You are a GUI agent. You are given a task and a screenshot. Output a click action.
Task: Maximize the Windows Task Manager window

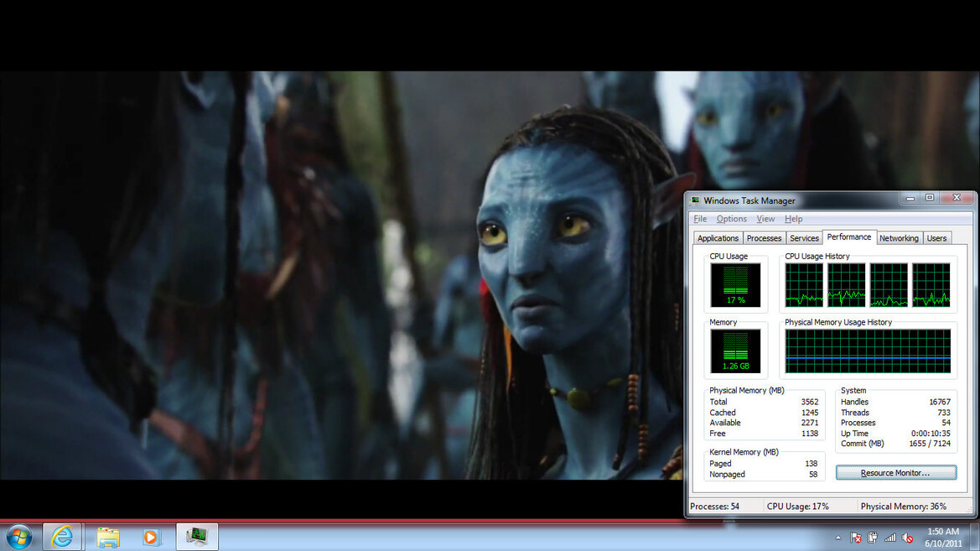click(x=930, y=198)
